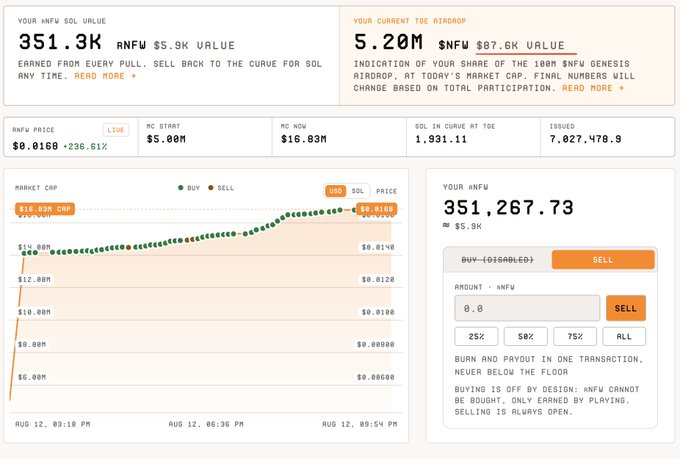The width and height of the screenshot is (680, 459).
Task: Click the BUY legend dot
Action: coord(181,187)
